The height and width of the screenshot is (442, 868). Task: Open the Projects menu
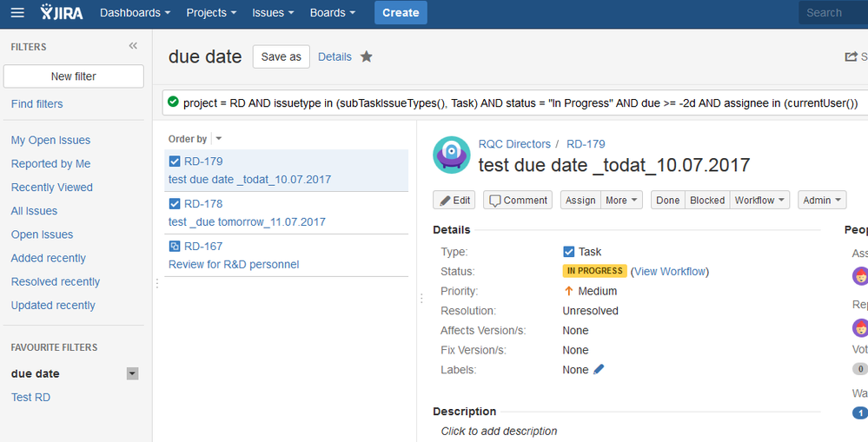pos(211,13)
